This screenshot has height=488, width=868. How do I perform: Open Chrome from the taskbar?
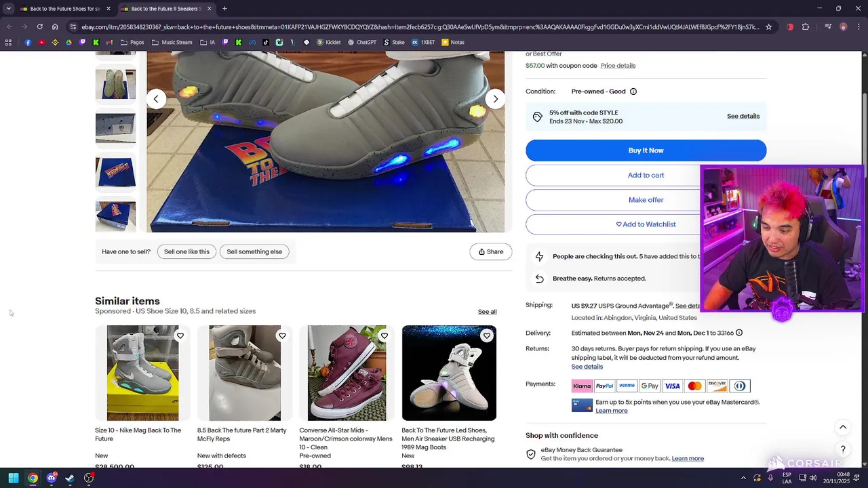click(33, 478)
